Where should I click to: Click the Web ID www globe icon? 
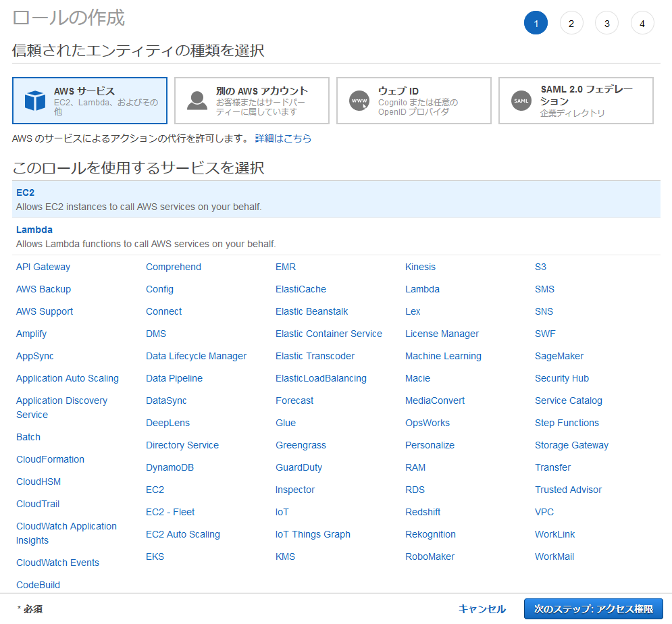[x=359, y=101]
